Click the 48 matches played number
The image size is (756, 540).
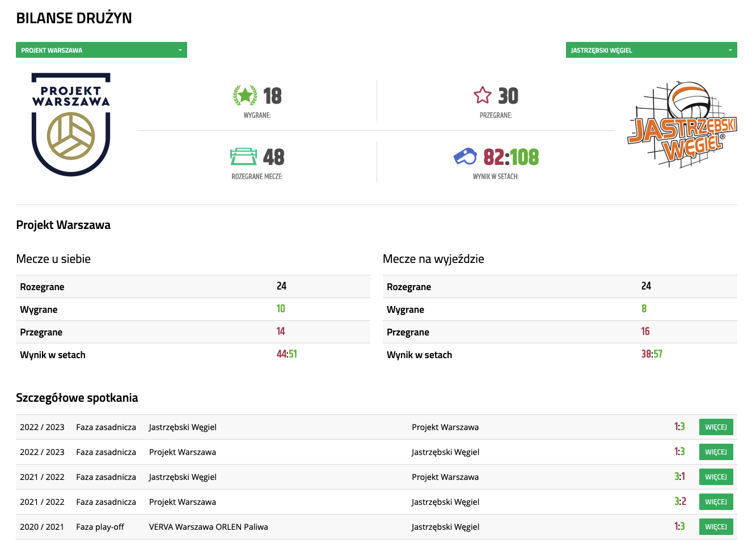tap(273, 157)
